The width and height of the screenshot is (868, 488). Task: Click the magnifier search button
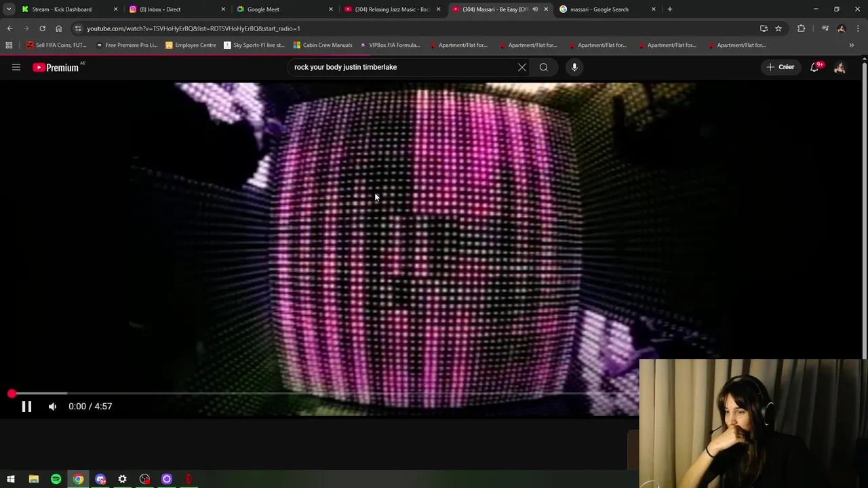544,67
